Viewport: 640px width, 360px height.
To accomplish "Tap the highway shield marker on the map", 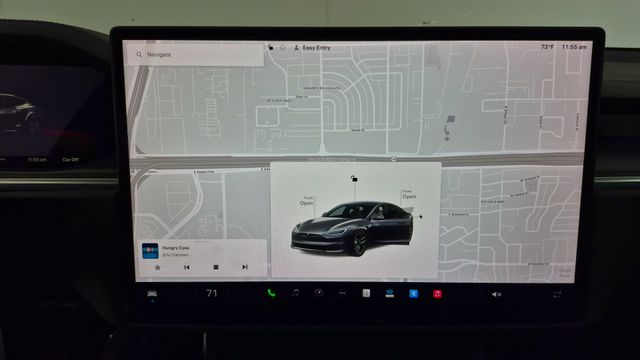I will (x=393, y=159).
